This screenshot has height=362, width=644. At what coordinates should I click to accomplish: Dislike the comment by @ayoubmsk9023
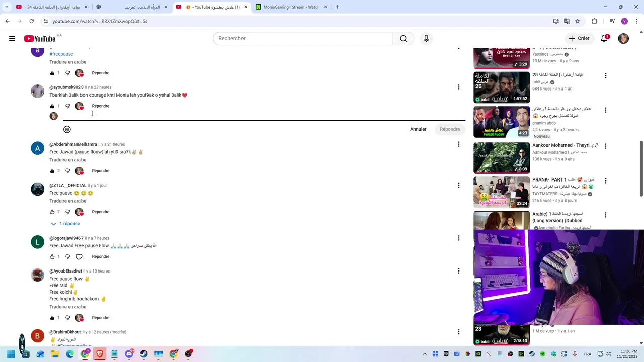click(x=68, y=106)
